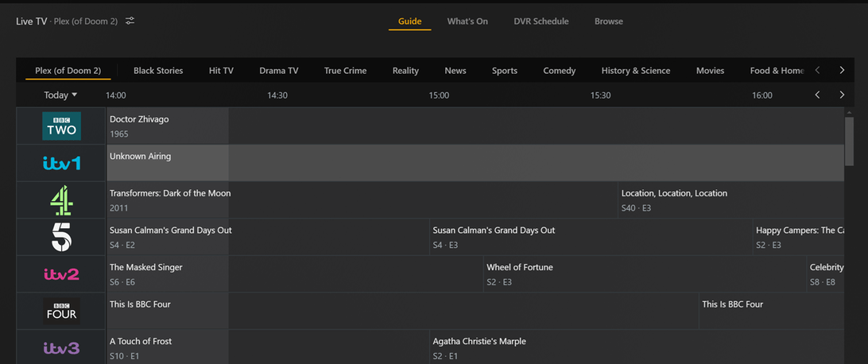Select the ITV3 channel logo
Viewport: 868px width, 364px height.
pos(61,348)
